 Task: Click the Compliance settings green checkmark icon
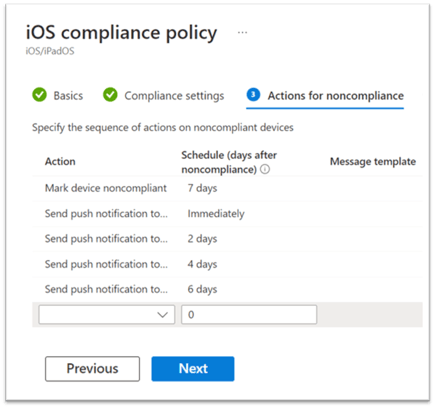pyautogui.click(x=110, y=95)
